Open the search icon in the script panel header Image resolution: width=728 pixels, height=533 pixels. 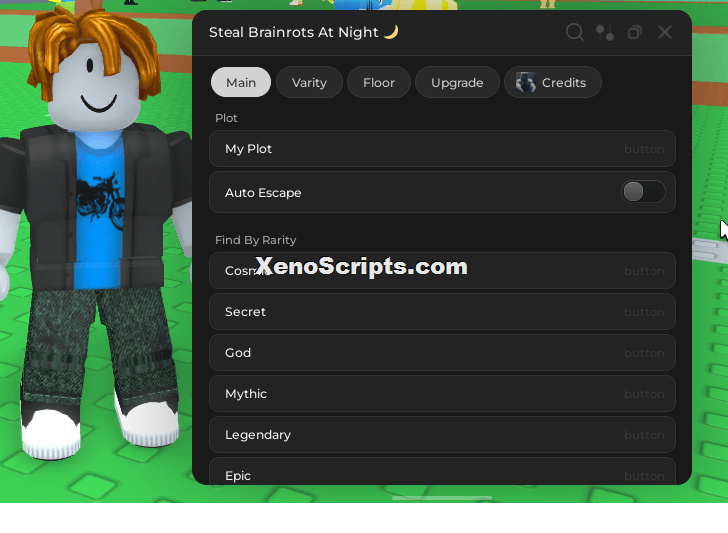(574, 32)
